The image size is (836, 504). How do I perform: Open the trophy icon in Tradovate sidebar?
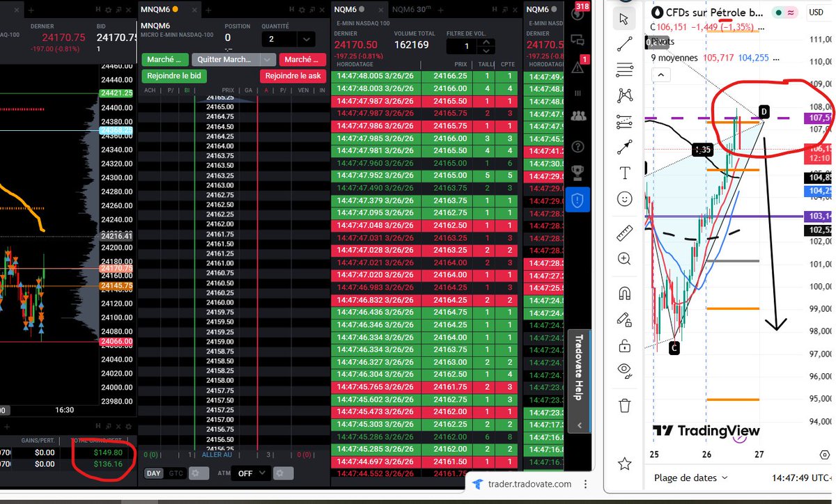tap(578, 173)
